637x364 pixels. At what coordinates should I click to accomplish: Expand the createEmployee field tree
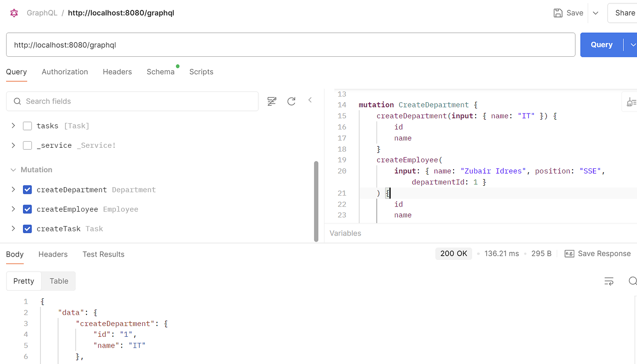[x=13, y=209]
